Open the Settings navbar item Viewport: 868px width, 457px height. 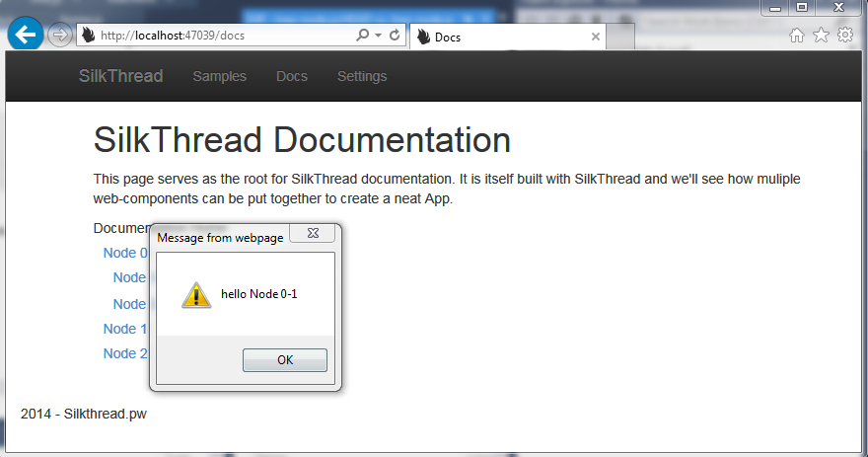click(x=362, y=76)
